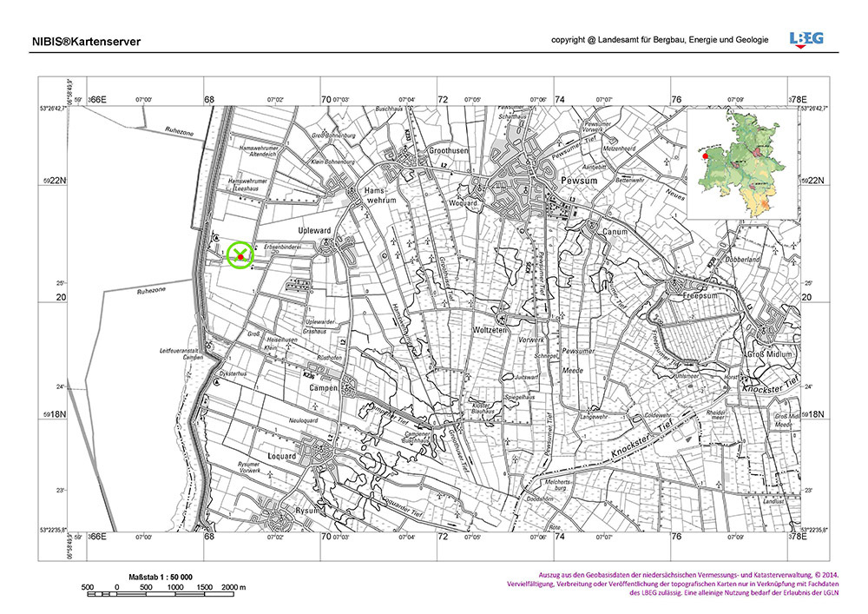The height and width of the screenshot is (614, 868).
Task: Click the Neuloquard label
Action: pyautogui.click(x=303, y=420)
